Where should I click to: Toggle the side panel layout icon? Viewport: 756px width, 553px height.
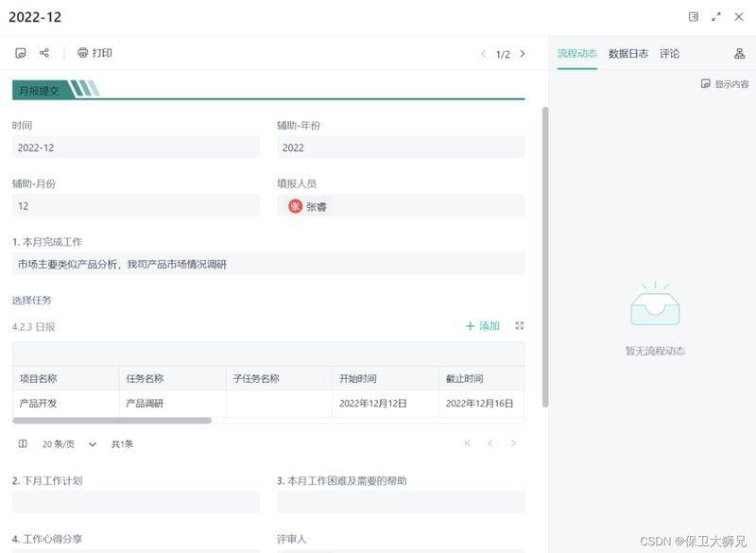tap(694, 17)
